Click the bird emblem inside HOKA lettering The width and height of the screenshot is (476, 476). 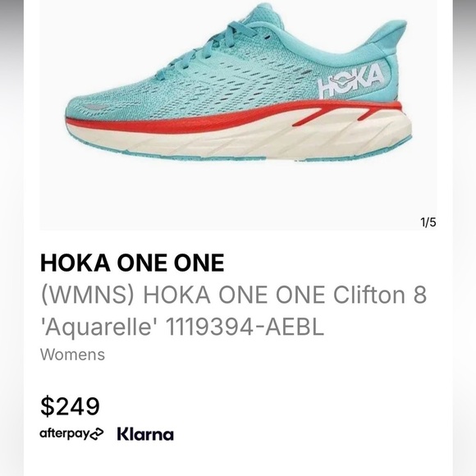pos(337,80)
